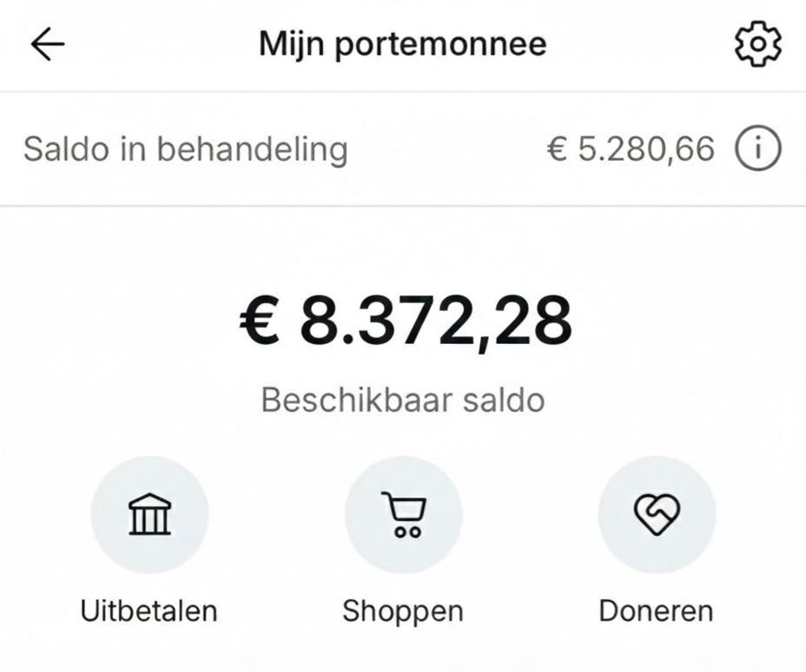Click the word 'behandeling' in pending row
The height and width of the screenshot is (672, 806).
[x=252, y=149]
